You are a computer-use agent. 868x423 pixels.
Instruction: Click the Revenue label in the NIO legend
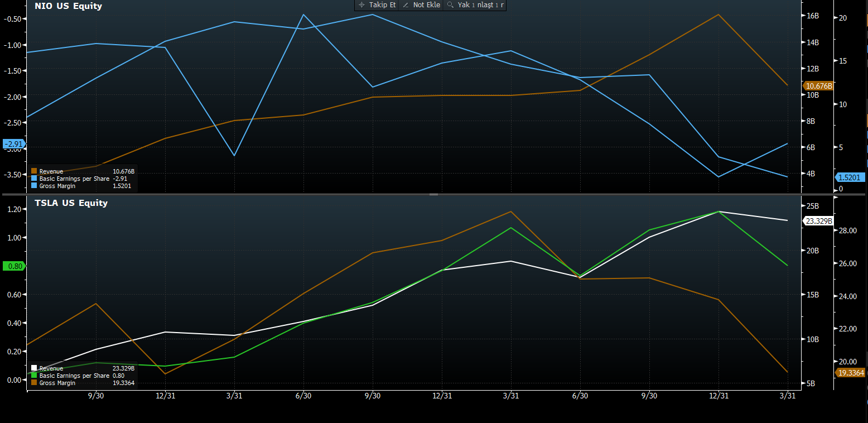point(51,171)
